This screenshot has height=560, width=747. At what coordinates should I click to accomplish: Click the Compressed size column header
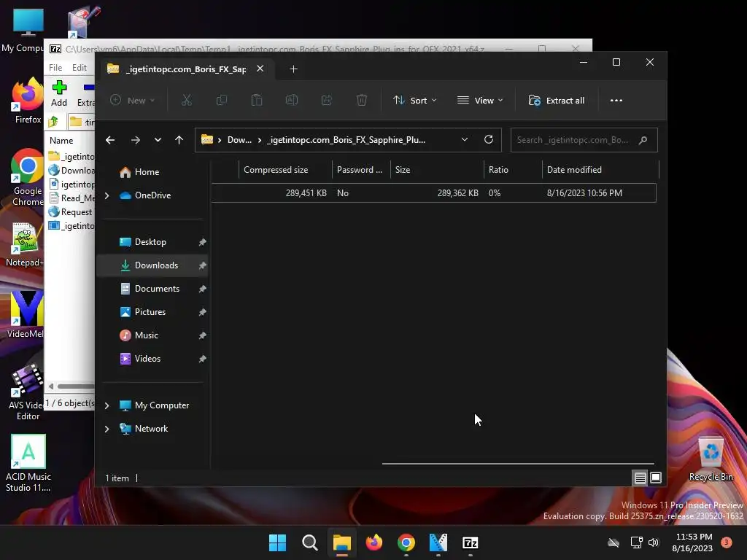point(285,169)
